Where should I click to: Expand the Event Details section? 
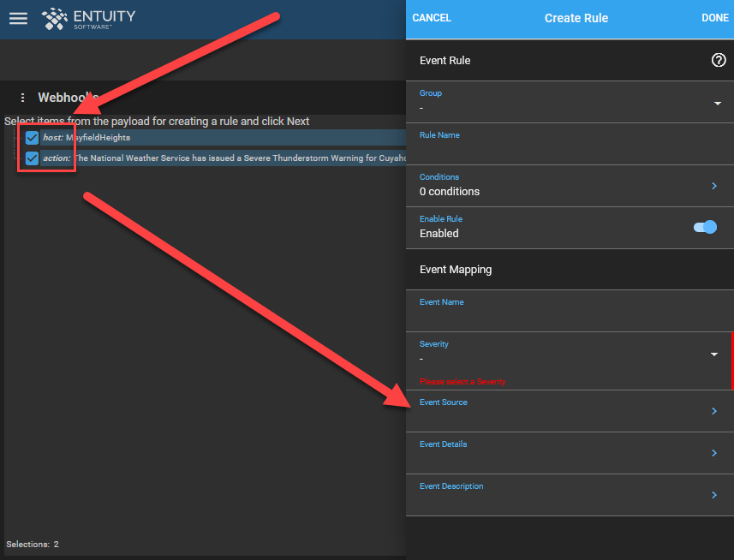click(713, 452)
